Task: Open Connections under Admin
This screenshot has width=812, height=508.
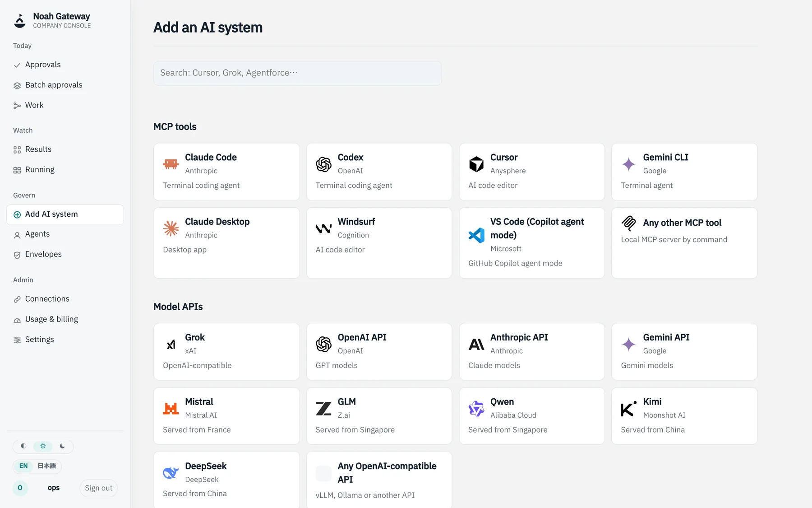Action: [65, 299]
